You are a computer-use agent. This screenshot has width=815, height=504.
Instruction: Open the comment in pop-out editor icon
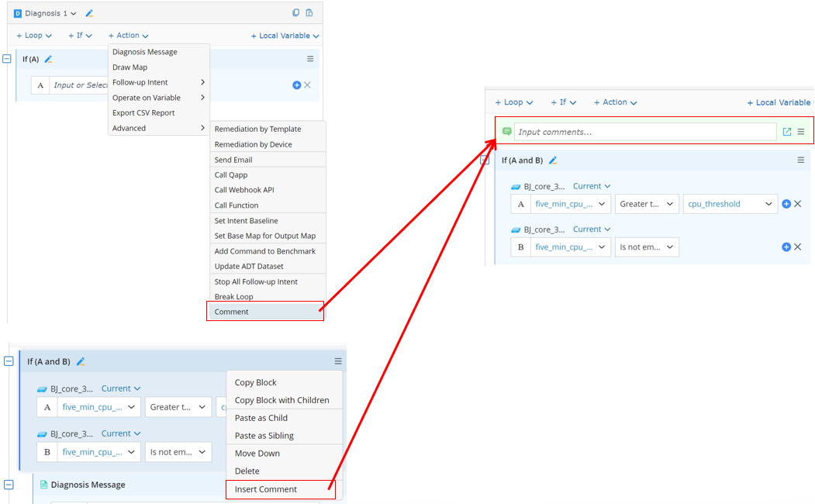pos(787,132)
